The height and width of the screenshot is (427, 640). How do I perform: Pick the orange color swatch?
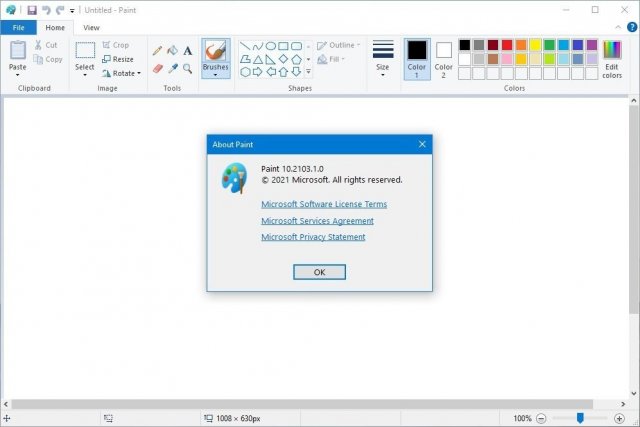click(521, 45)
